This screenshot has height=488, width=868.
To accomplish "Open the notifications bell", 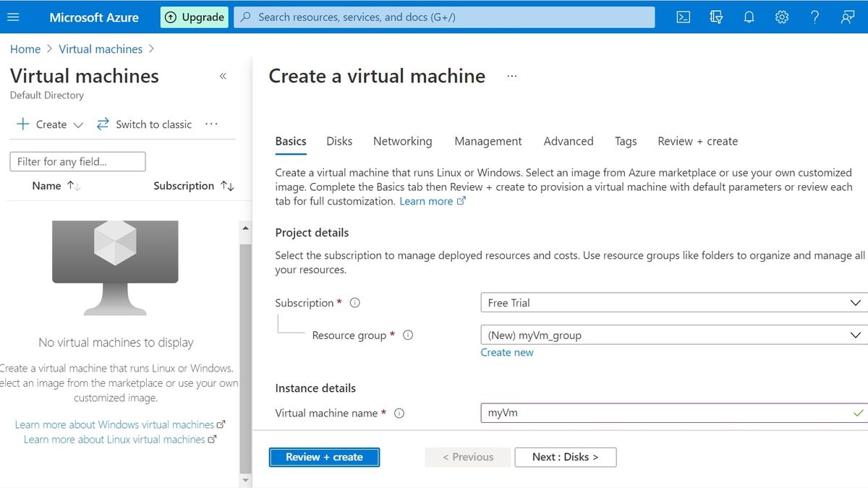I will [749, 16].
